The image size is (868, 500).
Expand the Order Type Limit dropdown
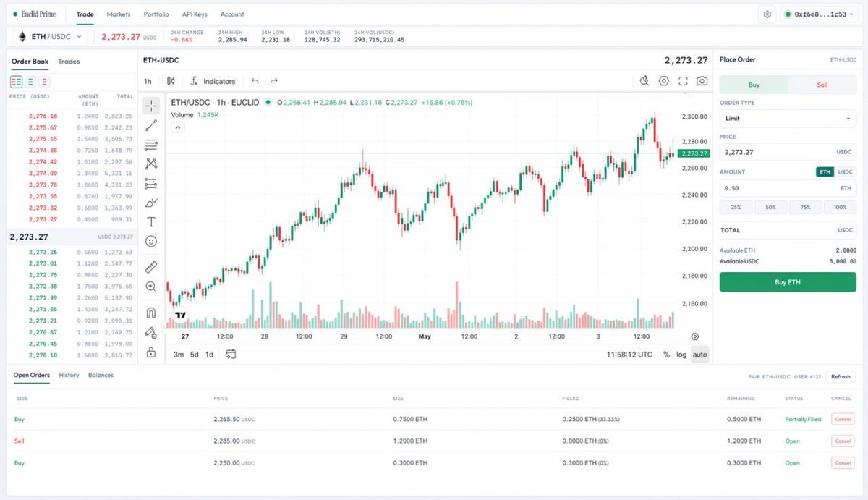pyautogui.click(x=788, y=118)
